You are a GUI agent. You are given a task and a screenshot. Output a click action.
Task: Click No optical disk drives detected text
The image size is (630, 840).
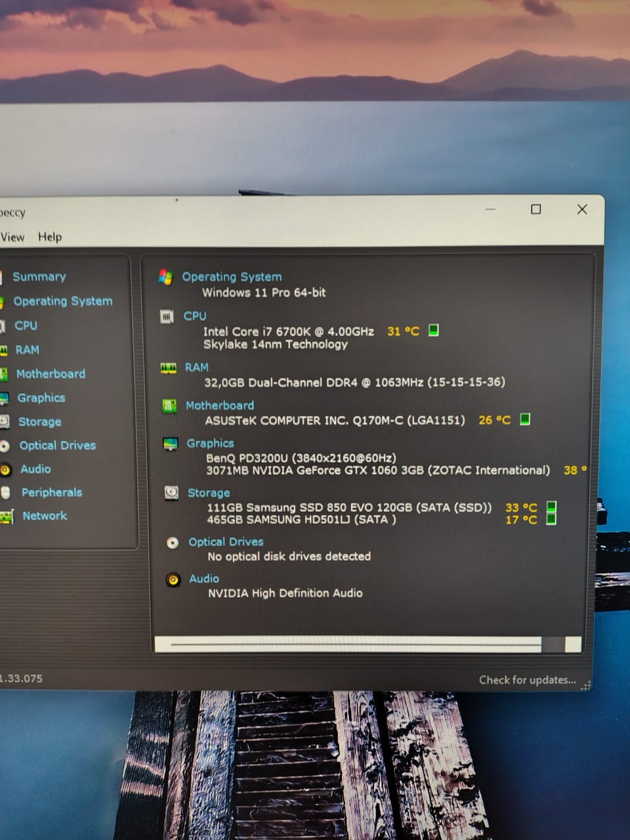pos(289,556)
